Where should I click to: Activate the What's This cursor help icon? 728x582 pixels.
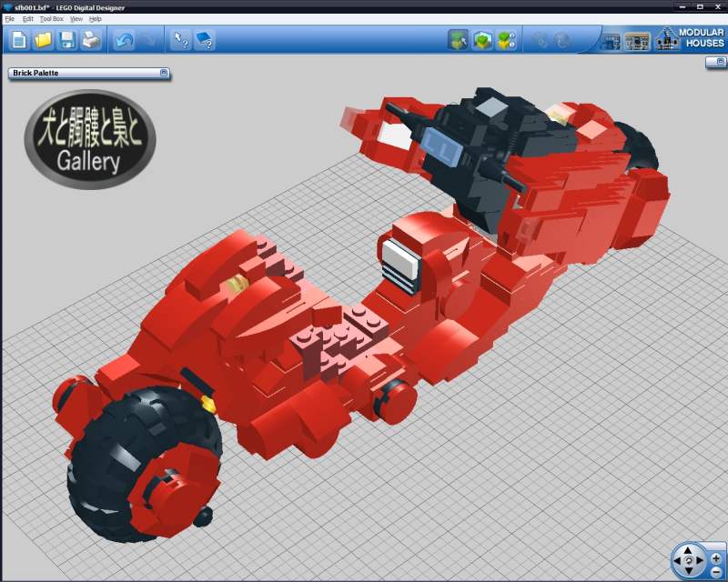[180, 40]
